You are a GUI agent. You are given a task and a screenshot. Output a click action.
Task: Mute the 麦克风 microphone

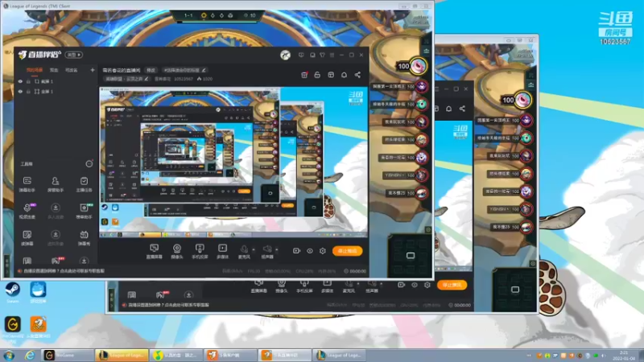tap(244, 251)
